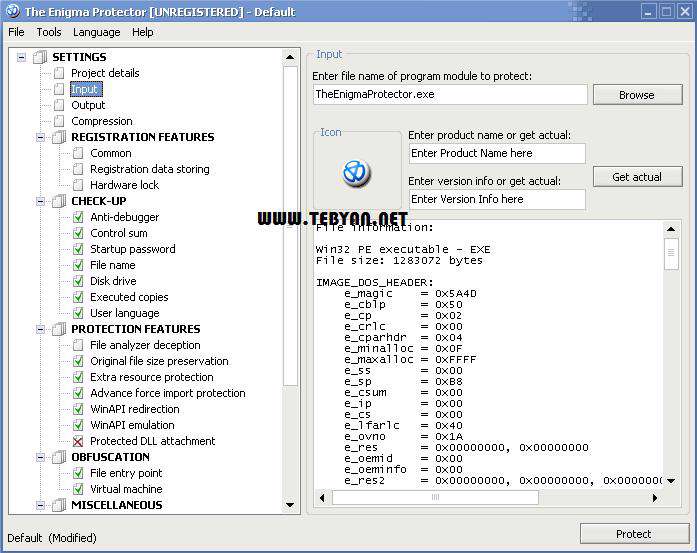Click the Output page icon in tree
This screenshot has width=697, height=553.
tap(60, 105)
